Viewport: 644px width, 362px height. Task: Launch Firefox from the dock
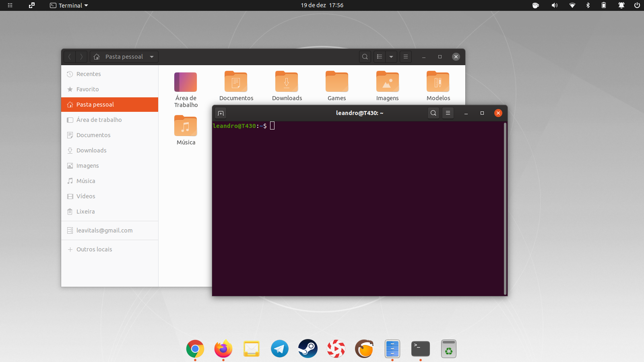(223, 349)
